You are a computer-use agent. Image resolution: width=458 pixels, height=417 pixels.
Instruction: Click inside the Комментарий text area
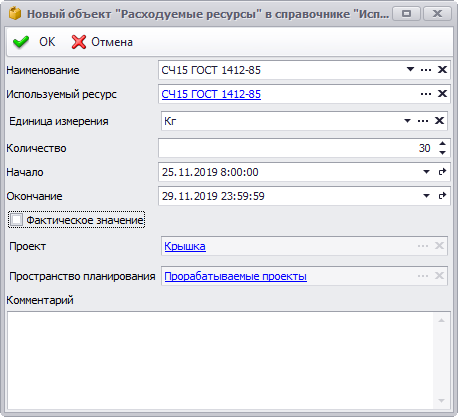tap(220, 360)
